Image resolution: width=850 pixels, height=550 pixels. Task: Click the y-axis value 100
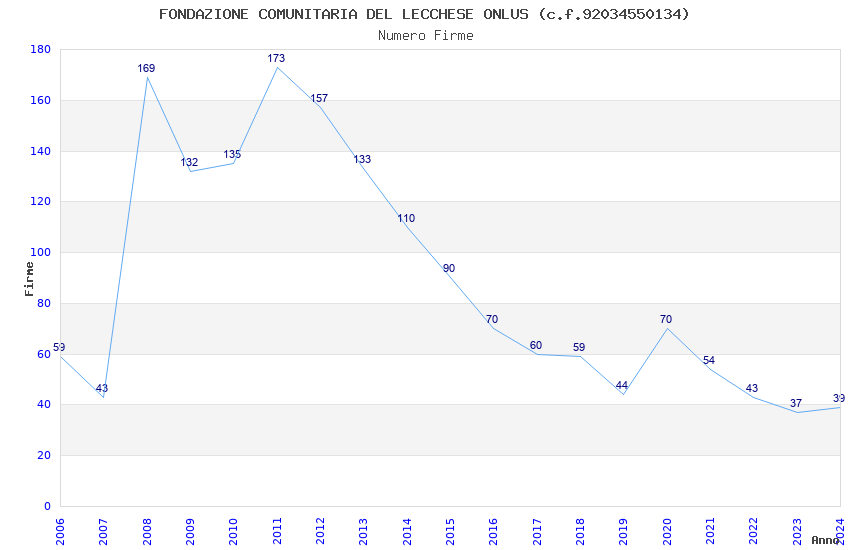[41, 253]
